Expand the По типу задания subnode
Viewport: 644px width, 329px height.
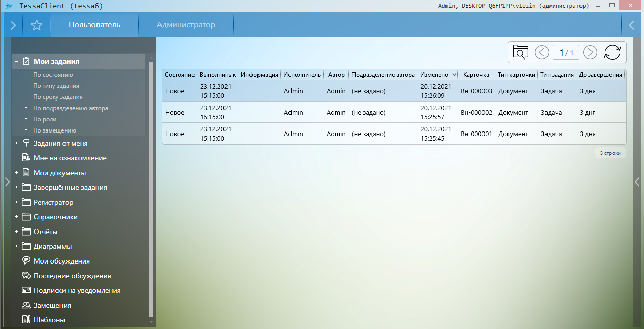[x=26, y=86]
